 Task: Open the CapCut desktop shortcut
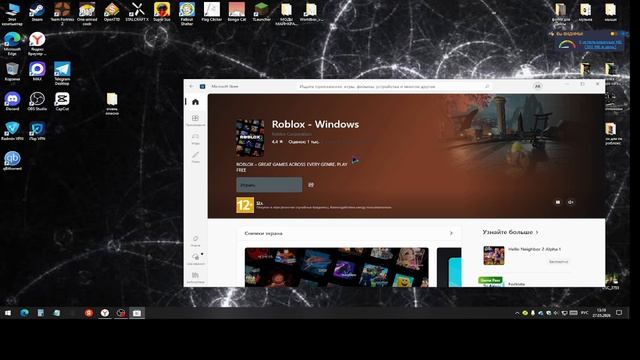point(62,101)
